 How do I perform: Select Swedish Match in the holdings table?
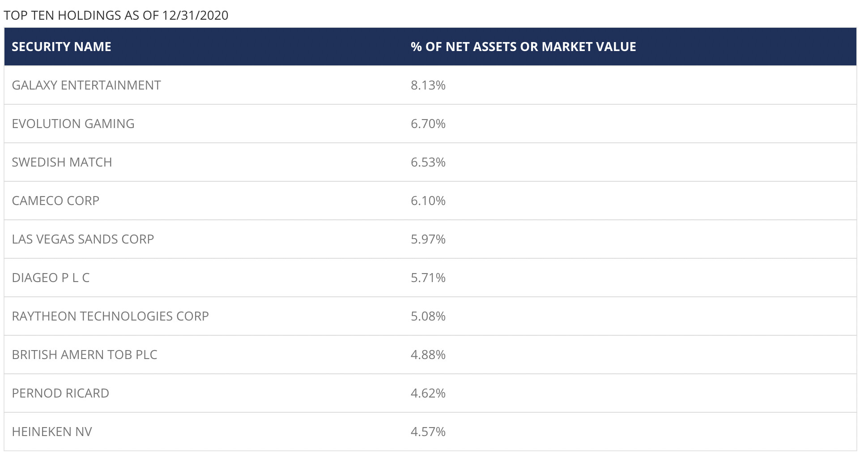coord(62,163)
